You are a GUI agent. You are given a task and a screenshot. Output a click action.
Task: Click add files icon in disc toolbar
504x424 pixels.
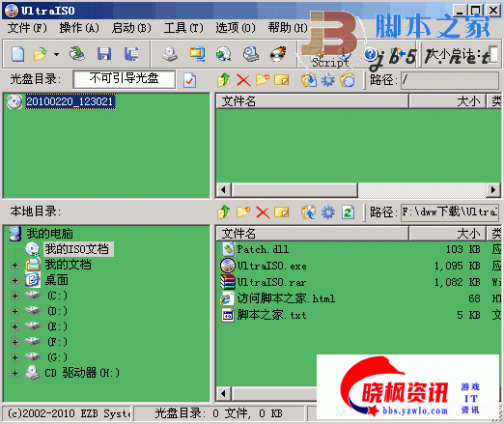click(309, 80)
